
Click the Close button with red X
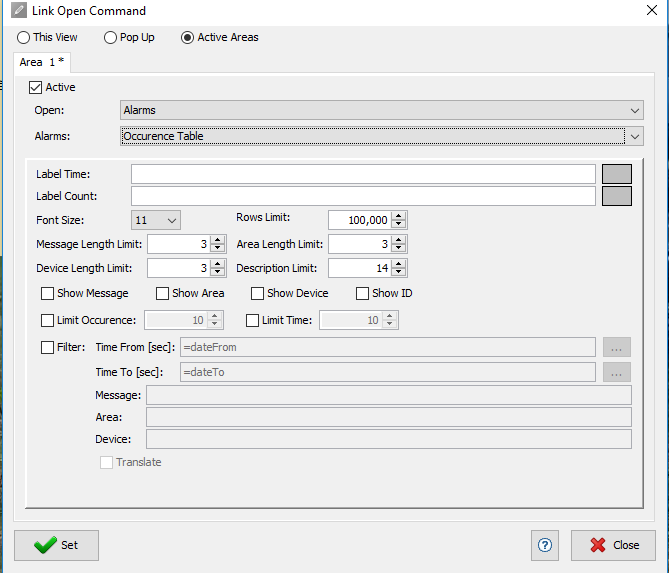coord(613,545)
